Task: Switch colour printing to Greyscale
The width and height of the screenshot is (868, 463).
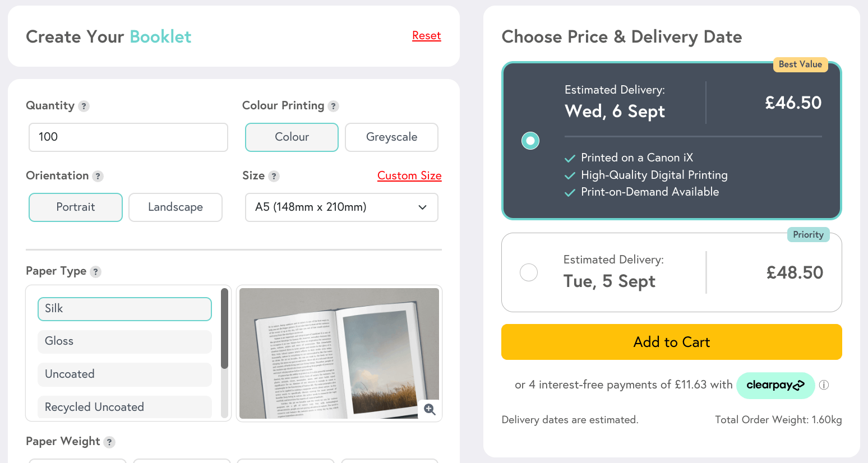Action: coord(391,137)
